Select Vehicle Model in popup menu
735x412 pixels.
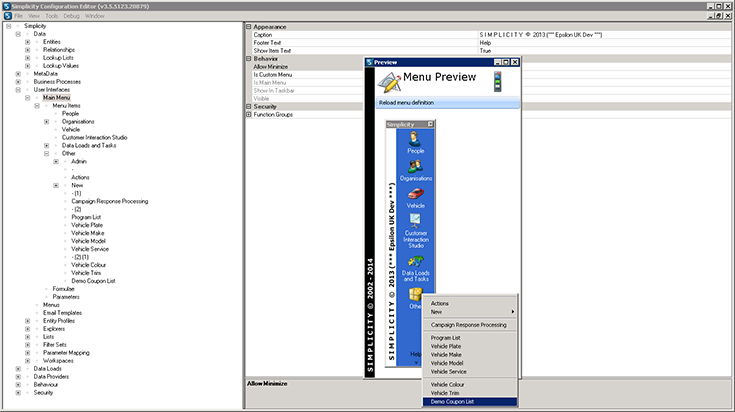pyautogui.click(x=470, y=363)
